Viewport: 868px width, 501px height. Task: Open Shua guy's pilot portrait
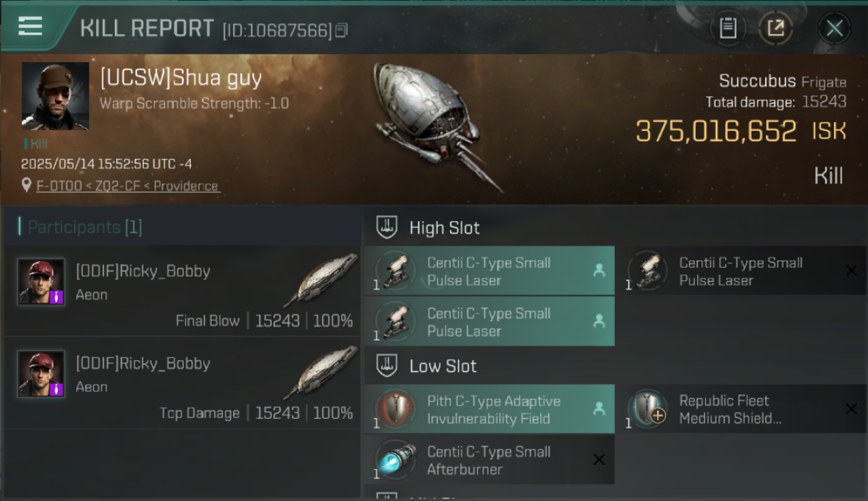pos(55,96)
